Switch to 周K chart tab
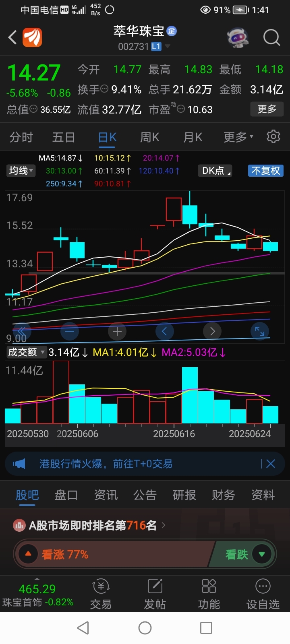Viewport: 290px width, 644px height. [x=150, y=137]
